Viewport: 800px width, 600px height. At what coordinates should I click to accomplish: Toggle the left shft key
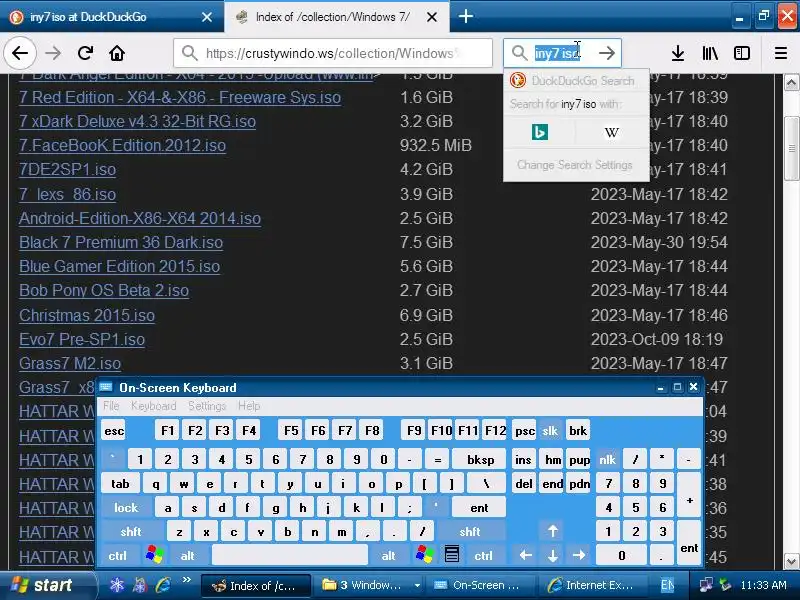pos(131,532)
